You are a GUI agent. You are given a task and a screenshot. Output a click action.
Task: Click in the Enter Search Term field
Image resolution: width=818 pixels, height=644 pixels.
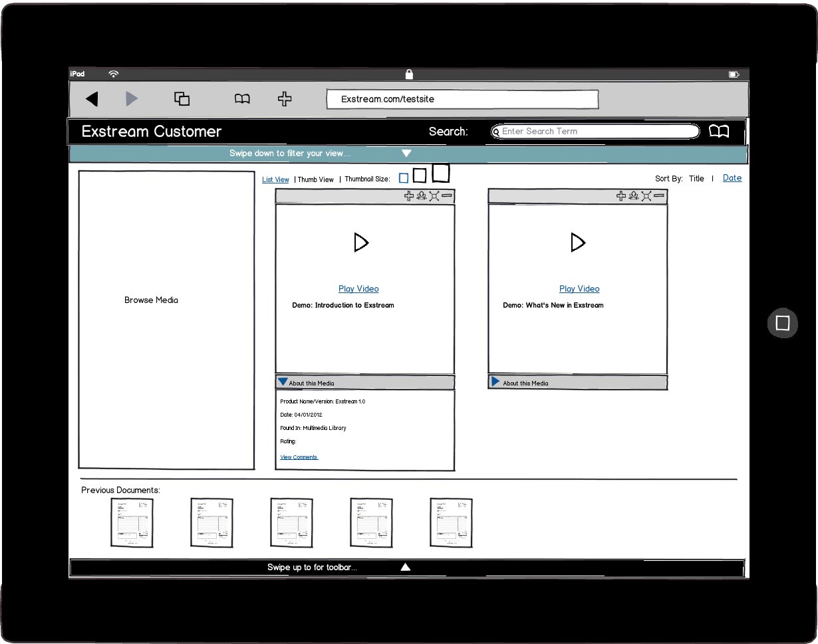595,132
